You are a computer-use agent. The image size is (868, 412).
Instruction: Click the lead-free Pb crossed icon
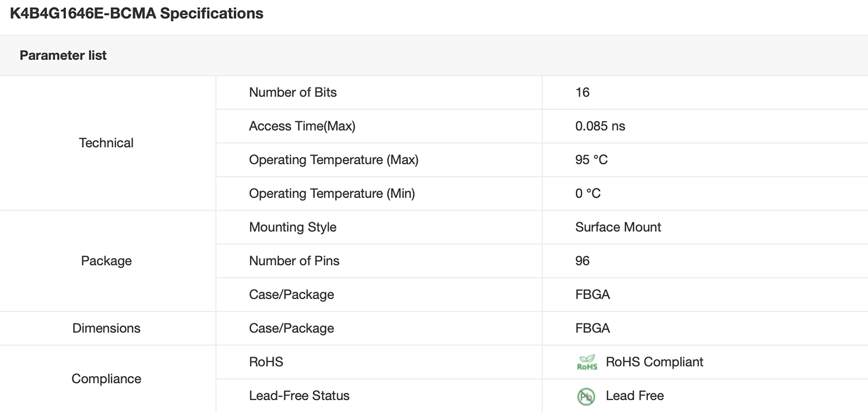tap(586, 396)
